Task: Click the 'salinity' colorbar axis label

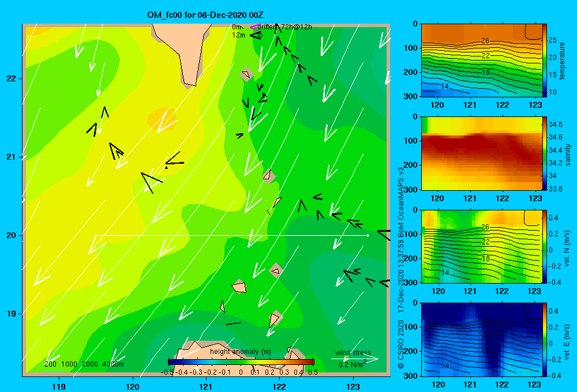Action: [x=568, y=154]
